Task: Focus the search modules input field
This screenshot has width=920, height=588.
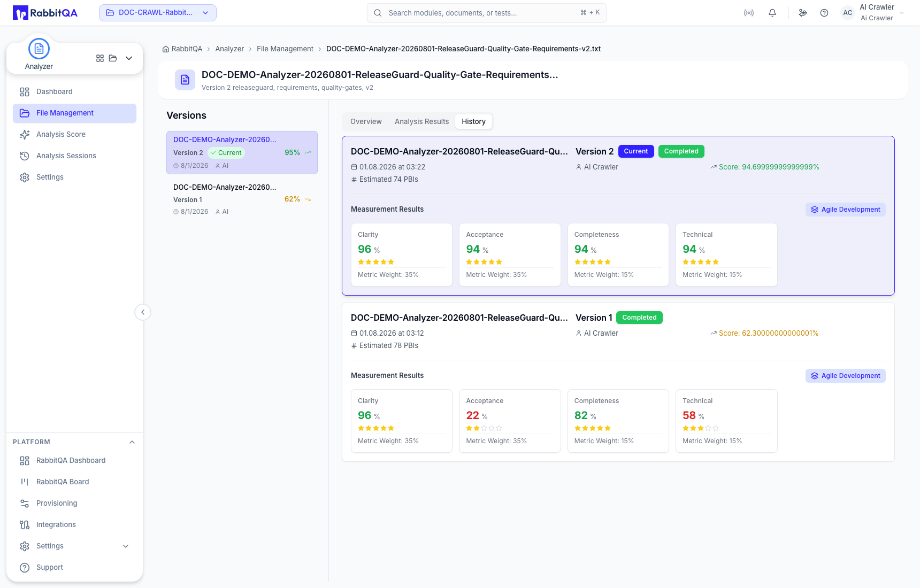Action: pos(487,13)
